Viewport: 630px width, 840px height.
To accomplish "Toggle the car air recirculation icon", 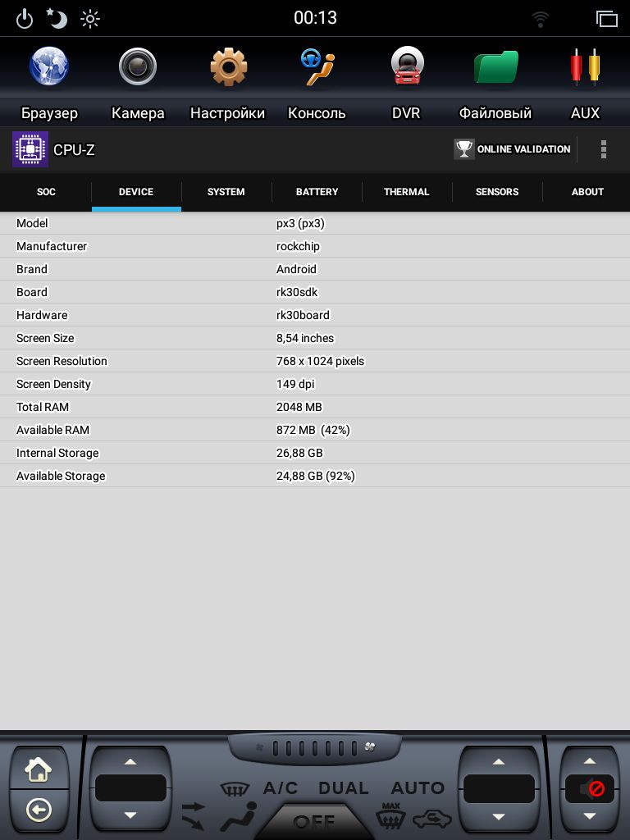I will tap(432, 819).
